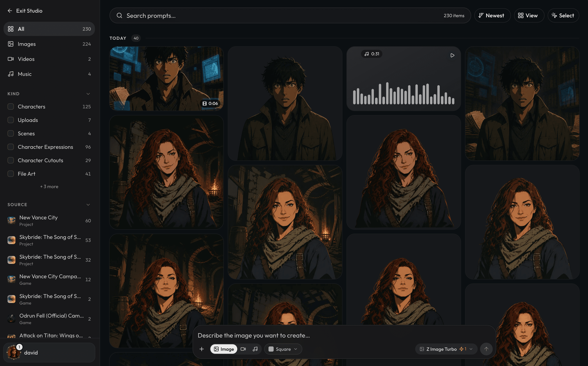Click the plus attach icon in prompt bar

[x=202, y=349]
